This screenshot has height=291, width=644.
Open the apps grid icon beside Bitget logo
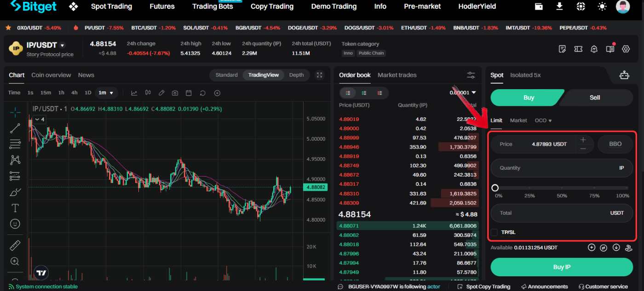tap(73, 6)
